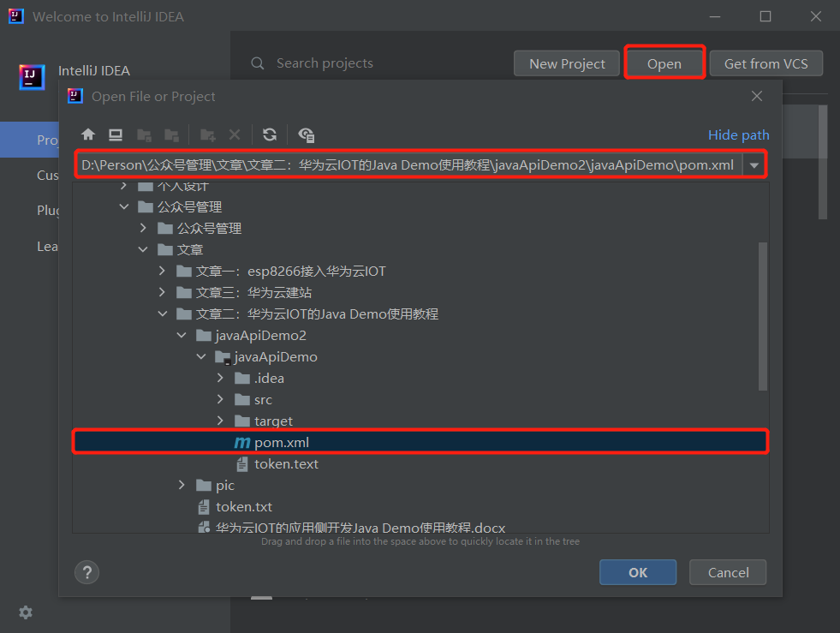The image size is (840, 633).
Task: Confirm with the OK button
Action: pyautogui.click(x=638, y=572)
